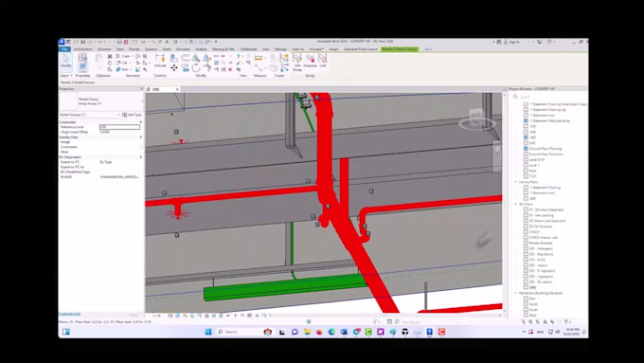Screen dimensions: 644x363
Task: Select the Rotate tool in Modify panel
Action: point(196,68)
